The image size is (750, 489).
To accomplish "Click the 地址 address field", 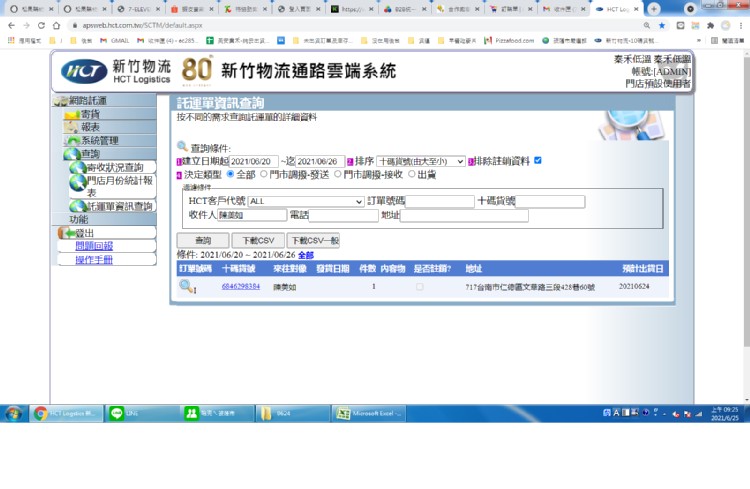I will (x=464, y=216).
